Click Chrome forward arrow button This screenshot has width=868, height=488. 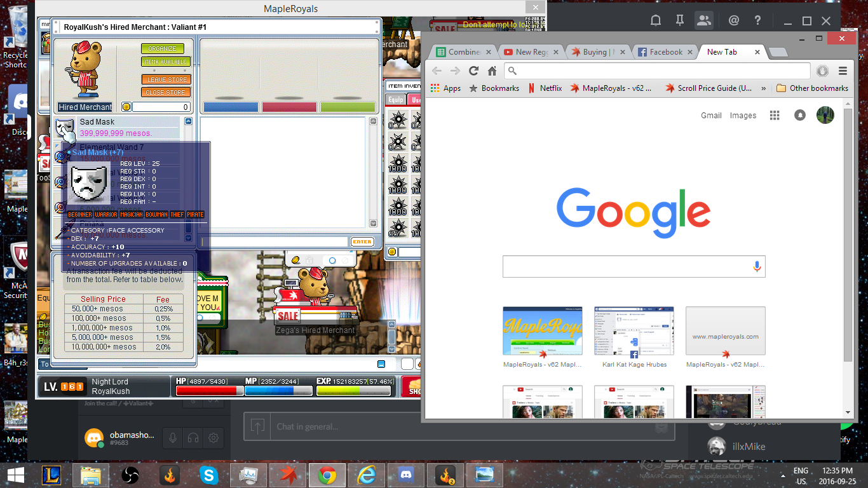[455, 71]
